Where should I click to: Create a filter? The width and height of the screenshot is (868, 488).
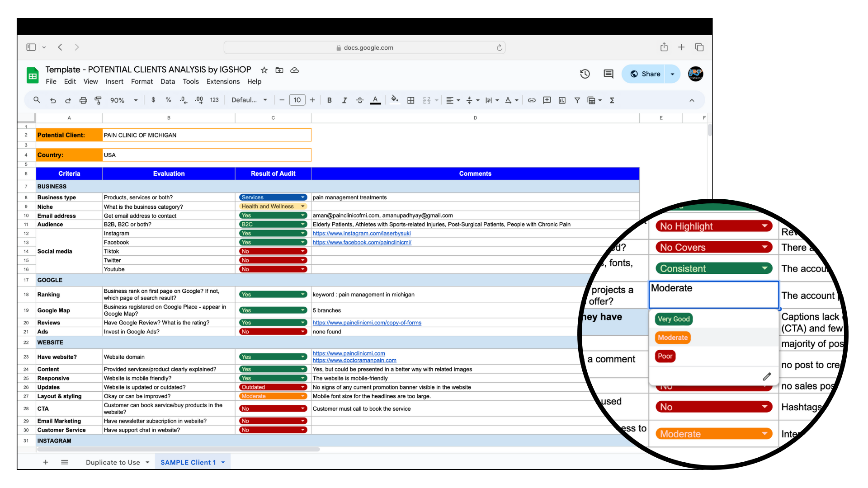(x=577, y=100)
